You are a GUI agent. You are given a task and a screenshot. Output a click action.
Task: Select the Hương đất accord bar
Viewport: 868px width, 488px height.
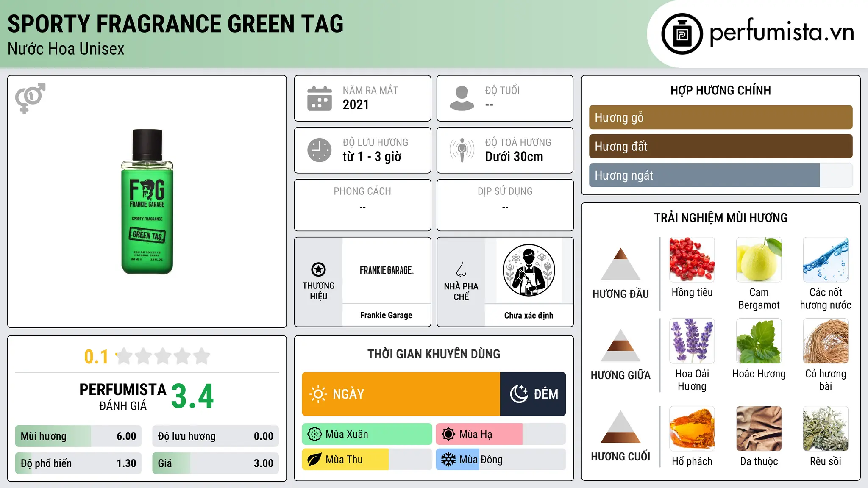[721, 146]
